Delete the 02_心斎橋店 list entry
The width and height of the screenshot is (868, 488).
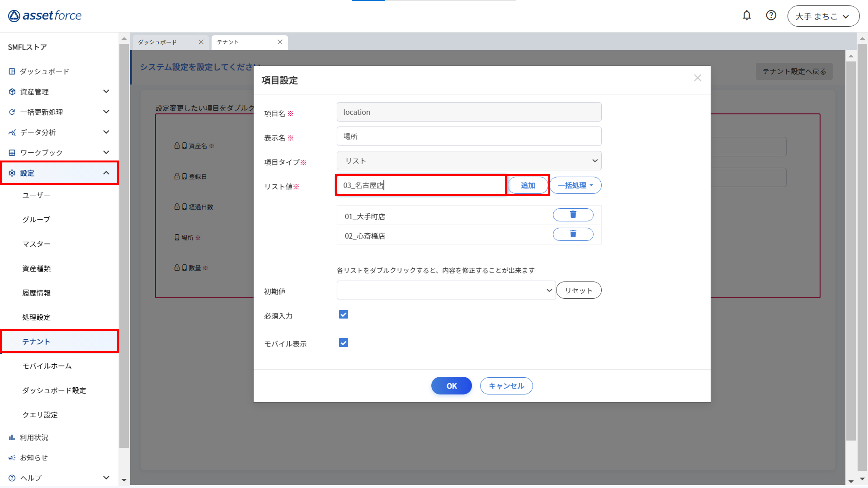(x=572, y=234)
